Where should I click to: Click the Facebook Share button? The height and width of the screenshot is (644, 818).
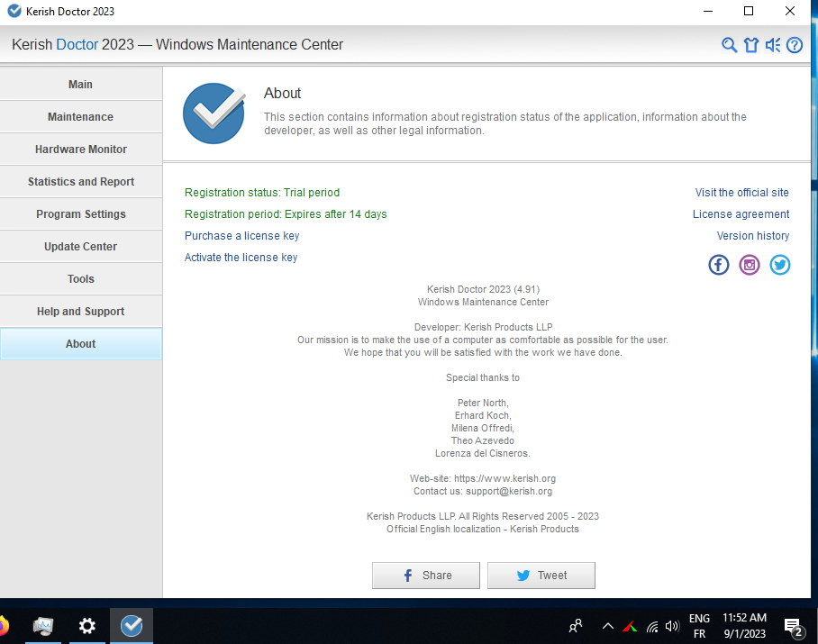(x=426, y=576)
